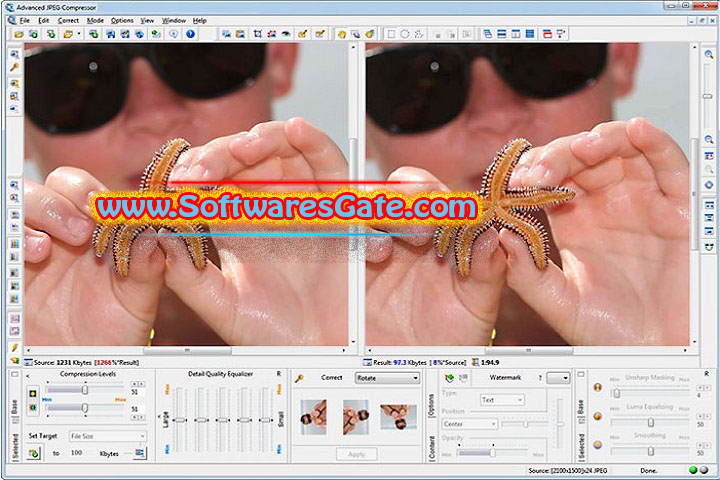The width and height of the screenshot is (720, 480).
Task: Click the source image horizontal scrollbar
Action: (186, 350)
